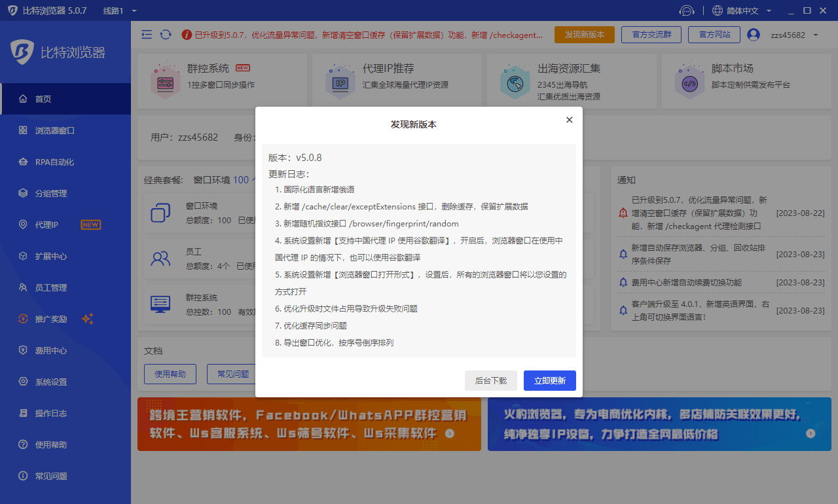Click the 群控系统 card icon
The image size is (838, 504).
pos(161,81)
